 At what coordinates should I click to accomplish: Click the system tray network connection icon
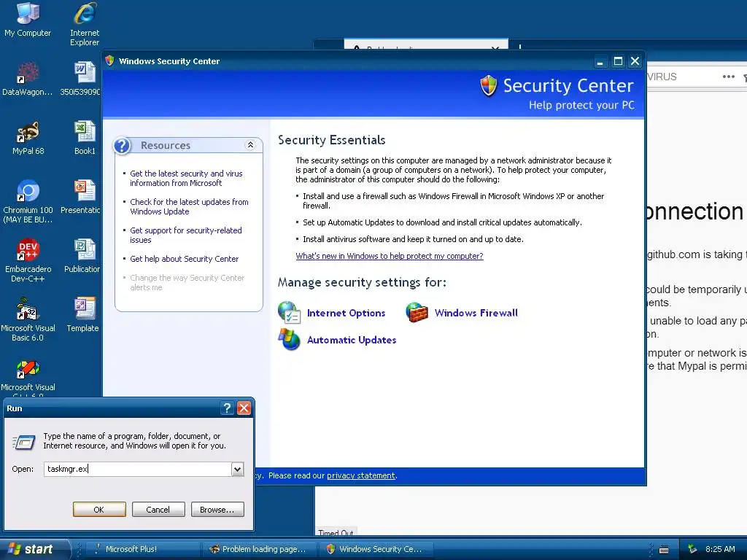pos(693,549)
